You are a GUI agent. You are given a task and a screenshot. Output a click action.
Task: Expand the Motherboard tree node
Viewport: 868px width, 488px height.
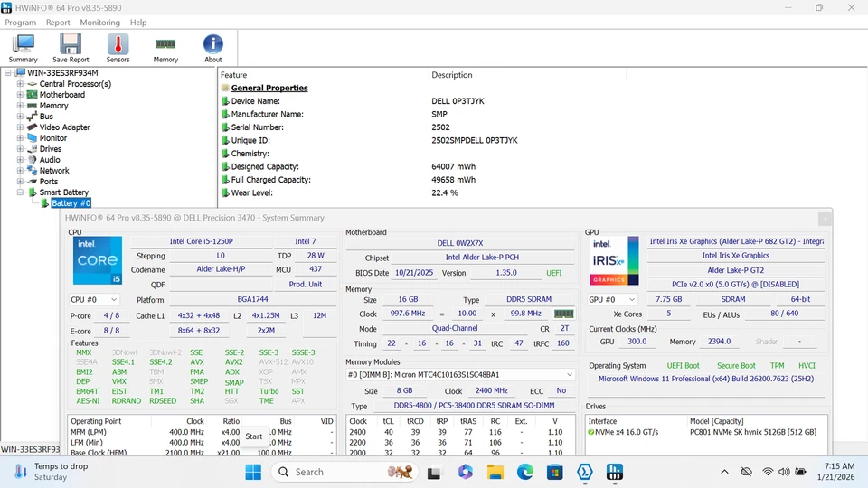pyautogui.click(x=21, y=95)
